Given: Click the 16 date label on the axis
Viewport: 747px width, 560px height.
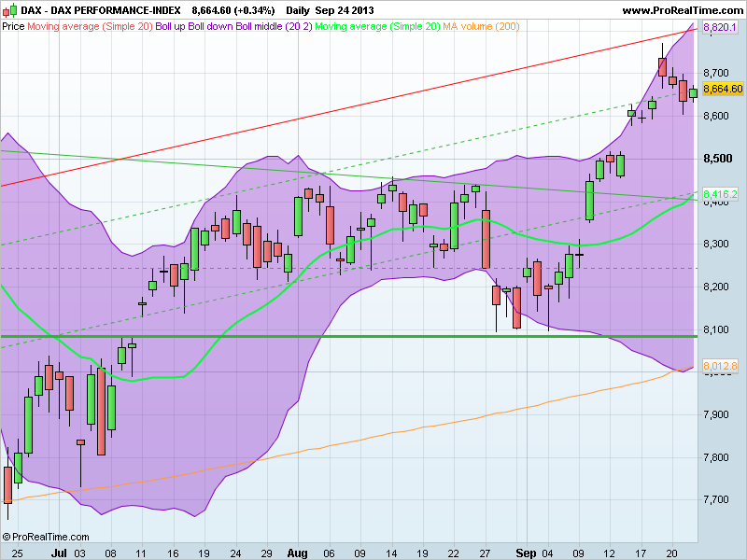Looking at the screenshot, I should tap(173, 553).
